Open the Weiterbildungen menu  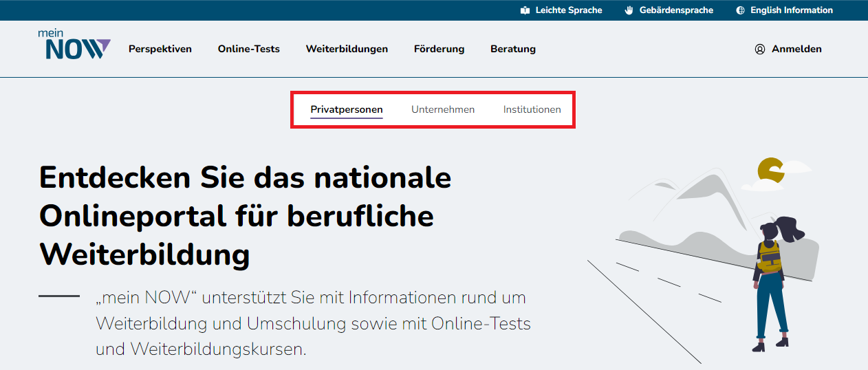click(347, 49)
